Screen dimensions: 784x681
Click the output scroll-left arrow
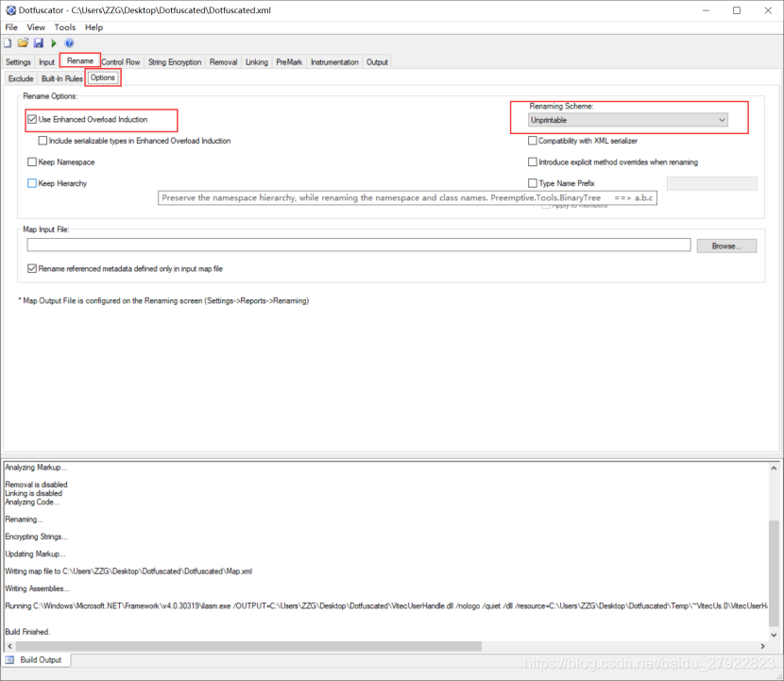[x=9, y=646]
